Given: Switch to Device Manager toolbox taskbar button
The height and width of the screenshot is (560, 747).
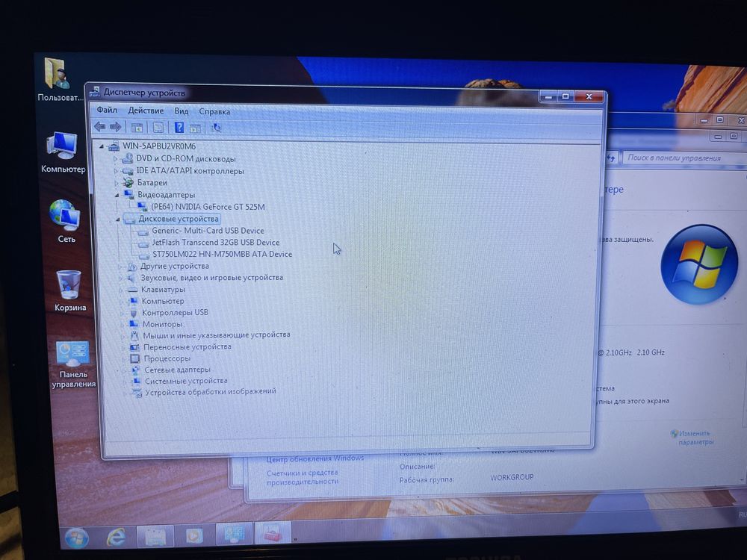Looking at the screenshot, I should pos(273,532).
